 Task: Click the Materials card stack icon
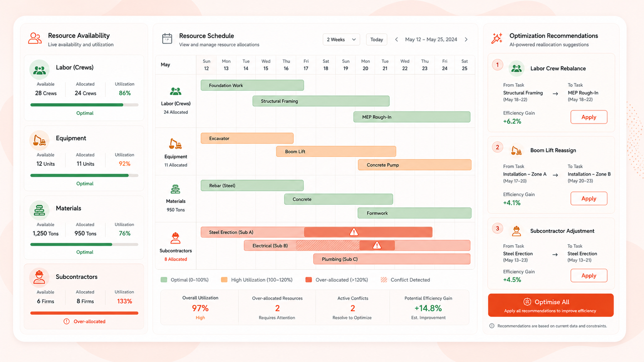pos(39,210)
